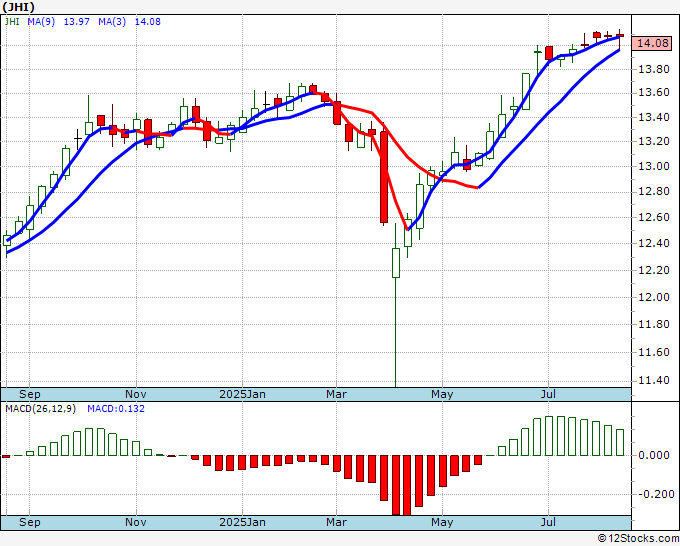The height and width of the screenshot is (546, 680).
Task: Click Sep on the MACD date axis
Action: pos(29,522)
